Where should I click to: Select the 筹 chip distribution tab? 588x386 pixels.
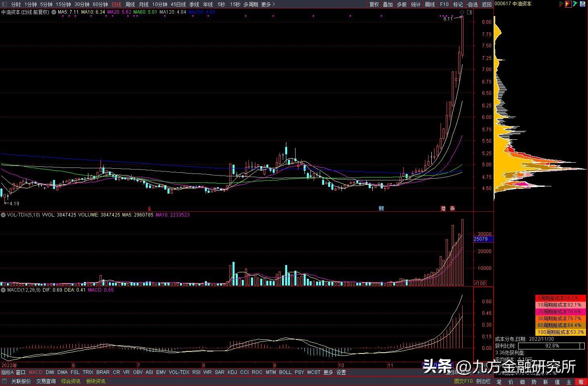tap(581, 382)
